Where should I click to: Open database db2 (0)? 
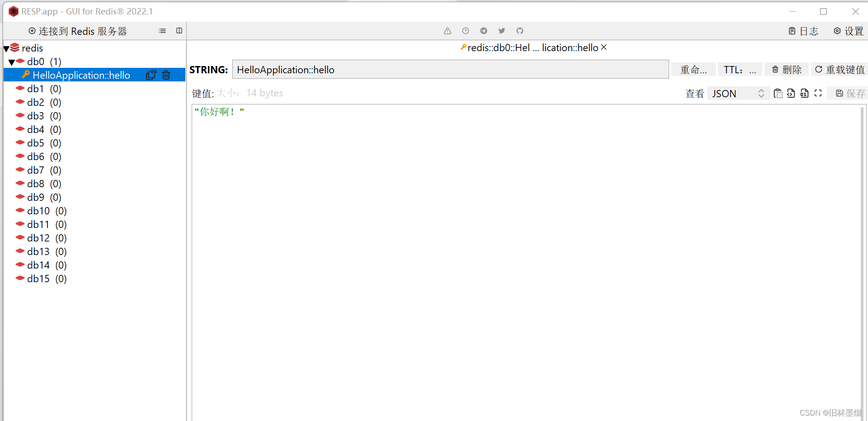pos(44,102)
